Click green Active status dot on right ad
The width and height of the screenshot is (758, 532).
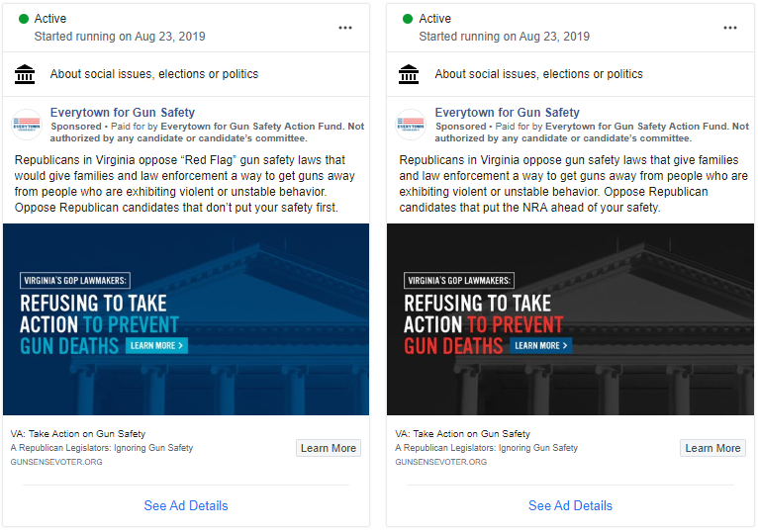click(x=408, y=19)
